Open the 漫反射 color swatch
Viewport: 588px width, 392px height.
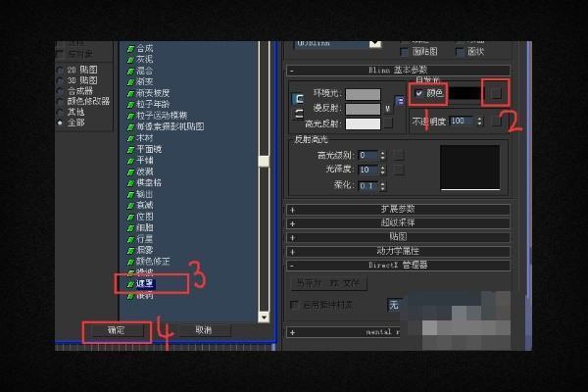coord(363,109)
